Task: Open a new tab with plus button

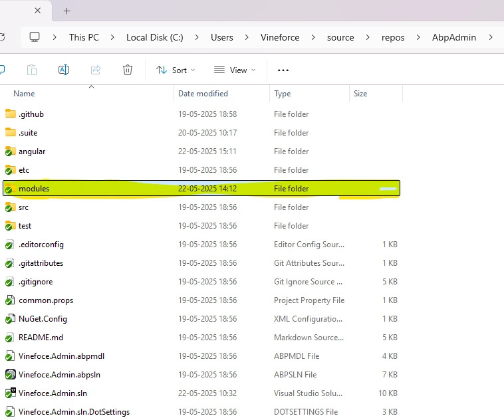Action: click(x=66, y=11)
